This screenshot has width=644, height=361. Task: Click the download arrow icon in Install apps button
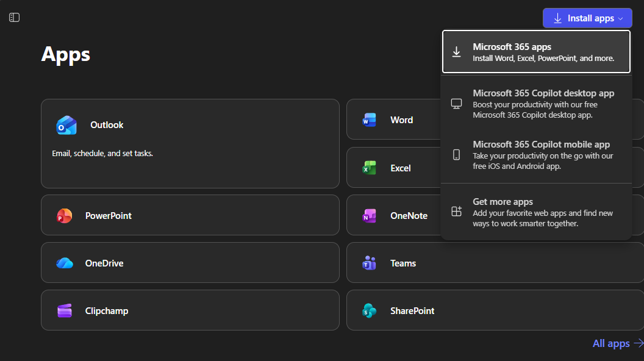(557, 18)
